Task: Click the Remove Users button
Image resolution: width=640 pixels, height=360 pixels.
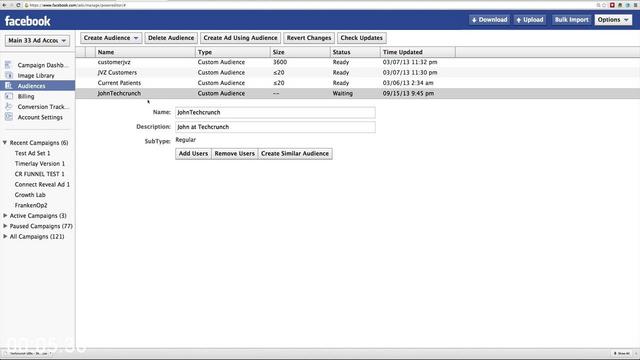Action: 235,153
